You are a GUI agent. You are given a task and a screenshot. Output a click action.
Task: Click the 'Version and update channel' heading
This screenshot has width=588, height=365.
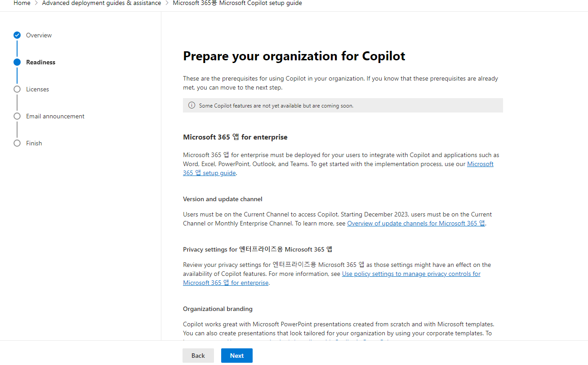point(223,199)
